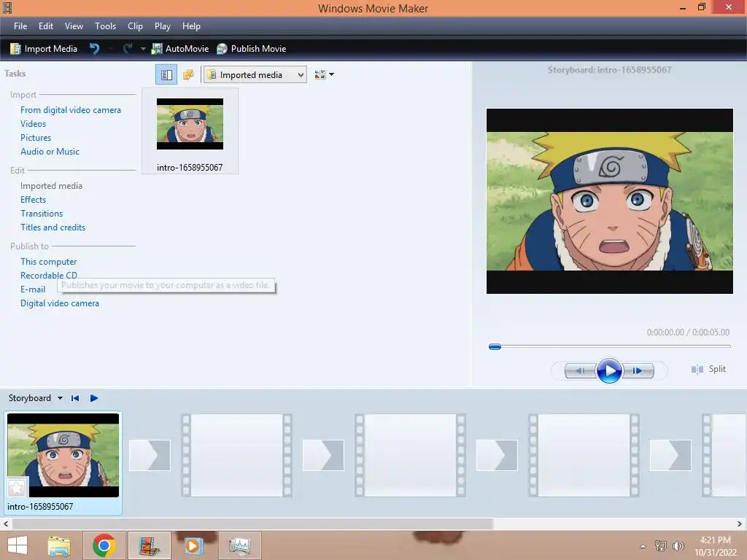Open the Effects link
This screenshot has height=560, width=747.
click(x=34, y=200)
